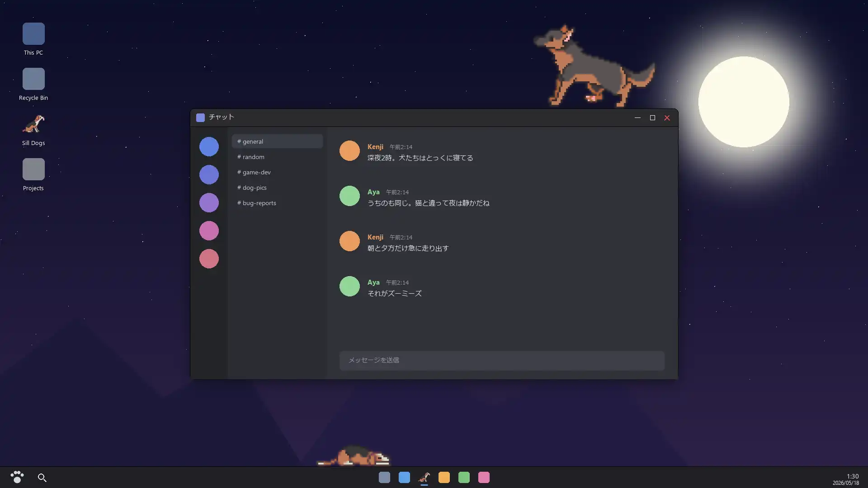Switch to the # general channel
Viewport: 868px width, 488px height.
277,141
